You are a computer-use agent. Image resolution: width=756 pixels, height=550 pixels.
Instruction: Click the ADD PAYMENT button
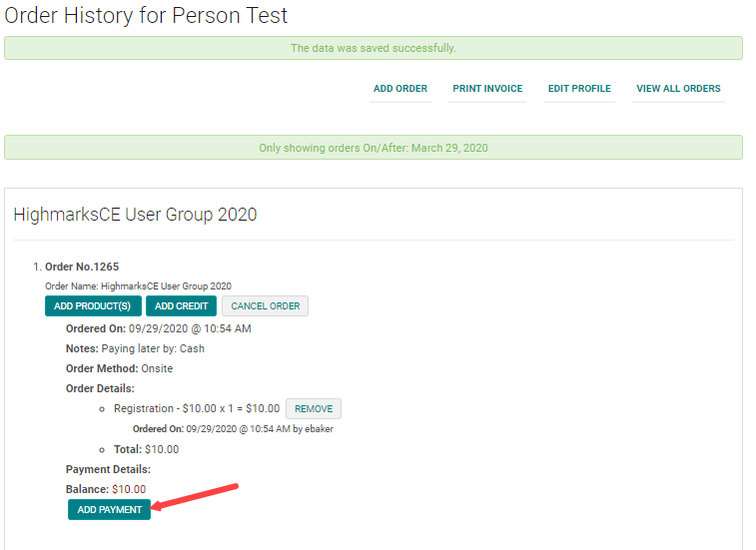(110, 510)
